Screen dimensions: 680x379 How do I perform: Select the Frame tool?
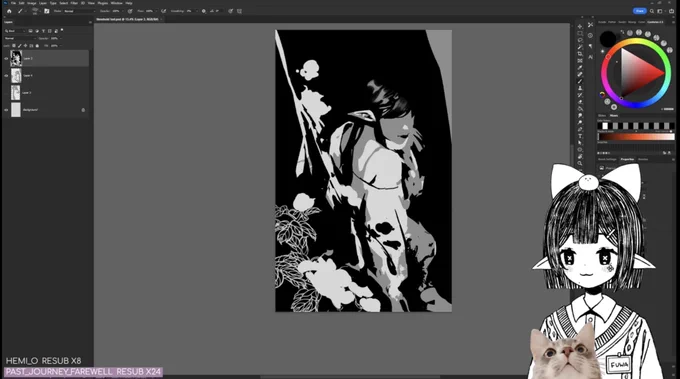click(580, 61)
